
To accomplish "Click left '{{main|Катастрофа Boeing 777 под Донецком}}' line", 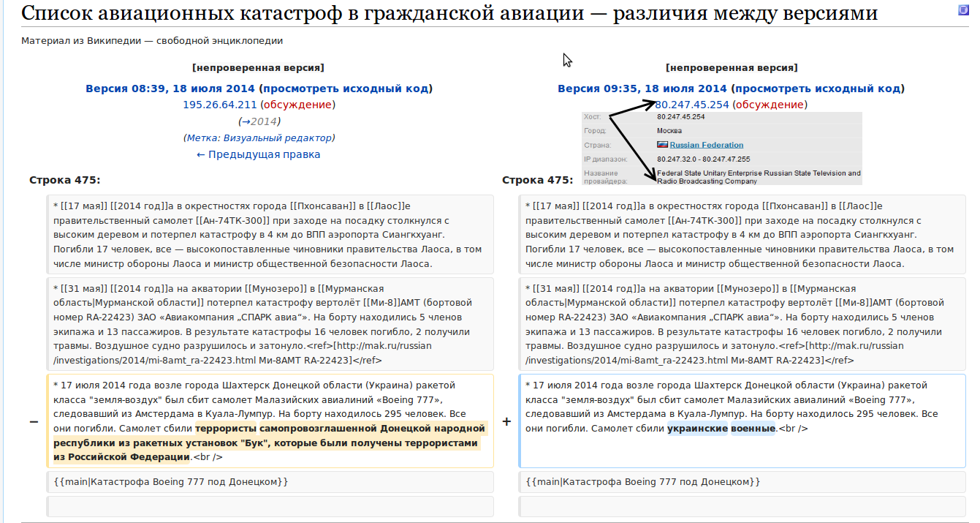I will pos(270,482).
